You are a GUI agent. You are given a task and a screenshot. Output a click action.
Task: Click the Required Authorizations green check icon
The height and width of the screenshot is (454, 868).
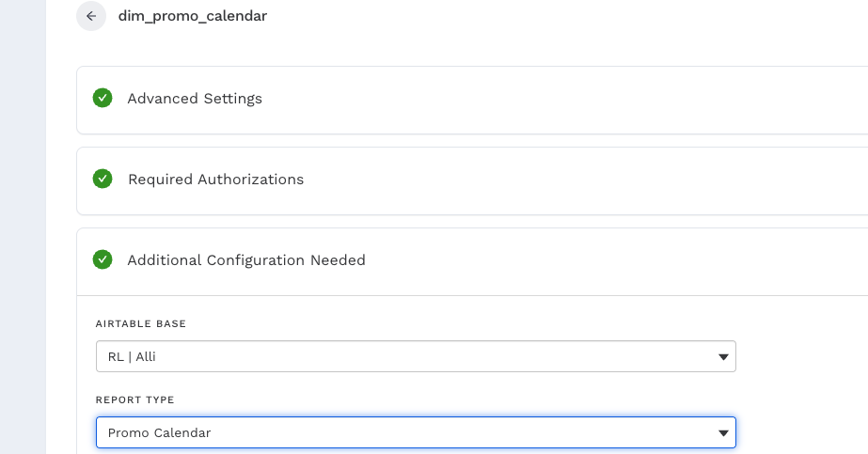[x=103, y=179]
